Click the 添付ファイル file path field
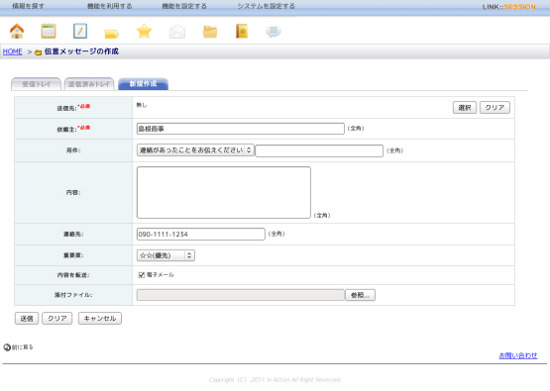This screenshot has height=391, width=550. 241,295
